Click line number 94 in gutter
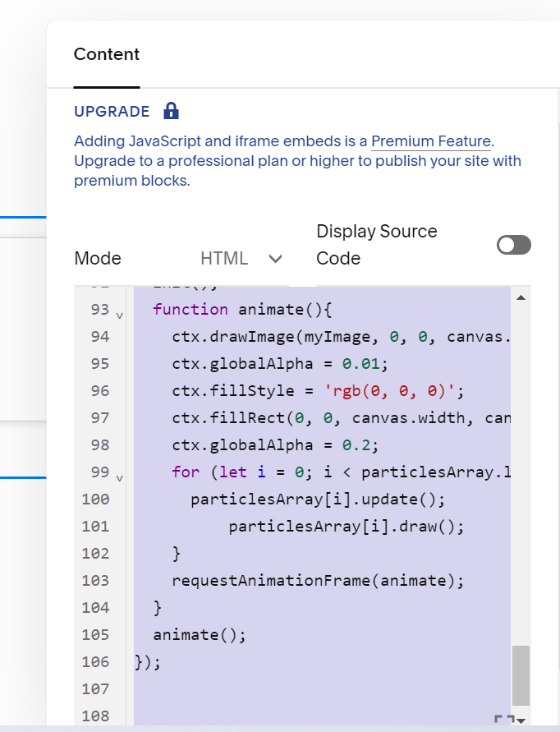Screen dimensions: 560x732 click(x=100, y=337)
